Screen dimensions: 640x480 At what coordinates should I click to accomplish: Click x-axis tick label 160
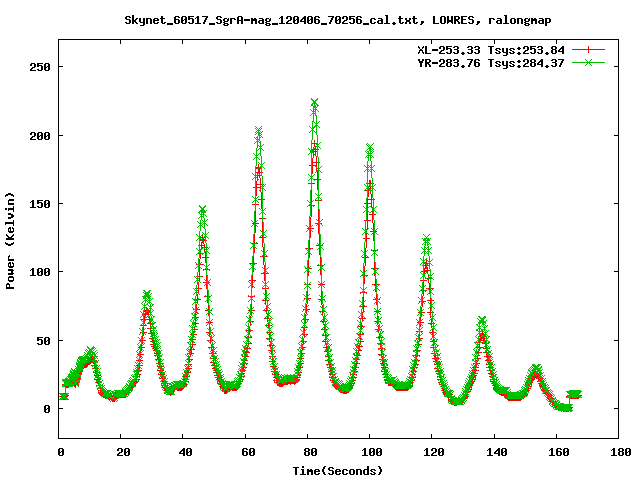click(x=558, y=452)
